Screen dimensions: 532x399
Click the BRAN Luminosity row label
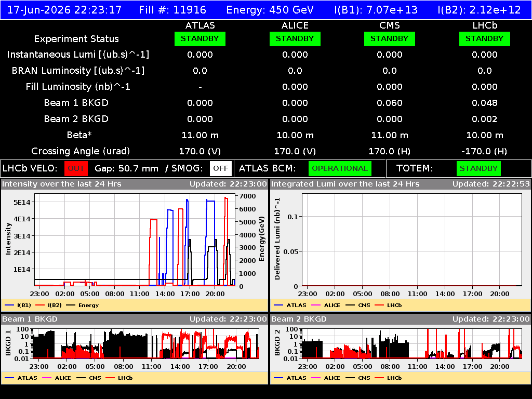pos(78,71)
